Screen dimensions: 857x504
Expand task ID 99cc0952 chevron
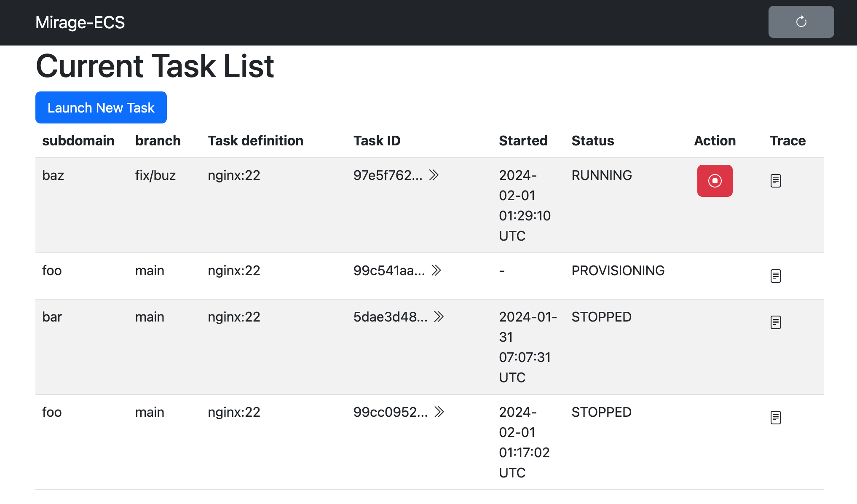coord(439,412)
